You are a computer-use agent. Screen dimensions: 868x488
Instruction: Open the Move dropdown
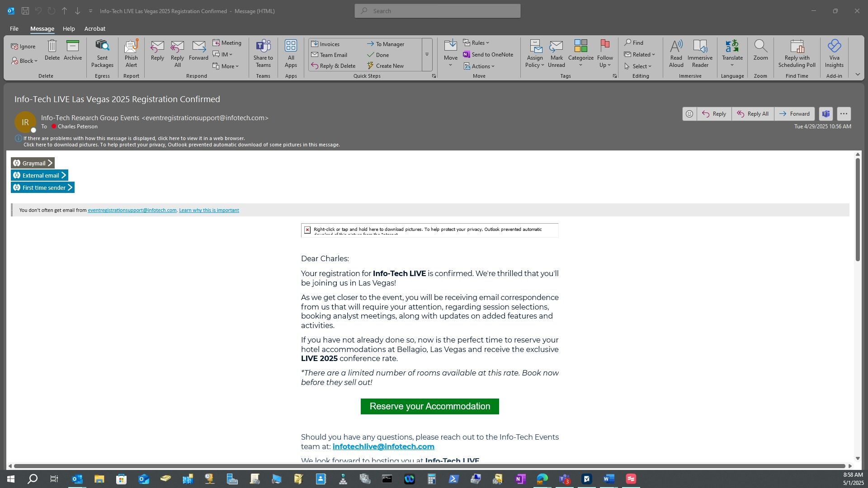point(450,54)
